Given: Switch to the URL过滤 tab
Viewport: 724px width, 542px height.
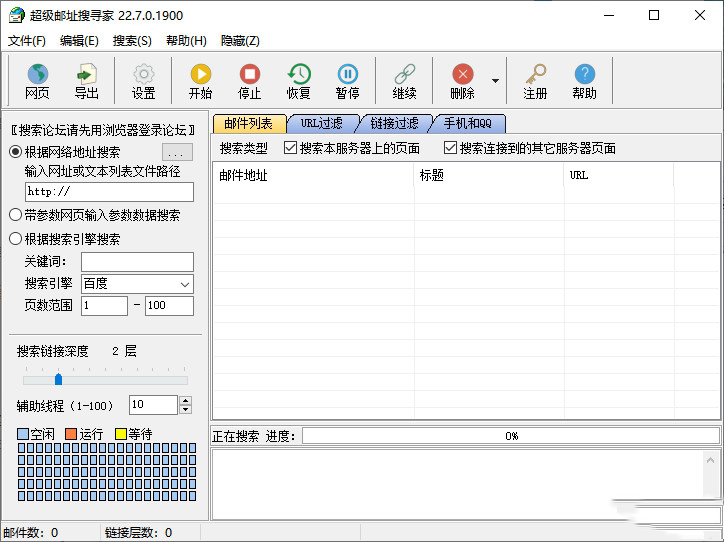Looking at the screenshot, I should [321, 124].
